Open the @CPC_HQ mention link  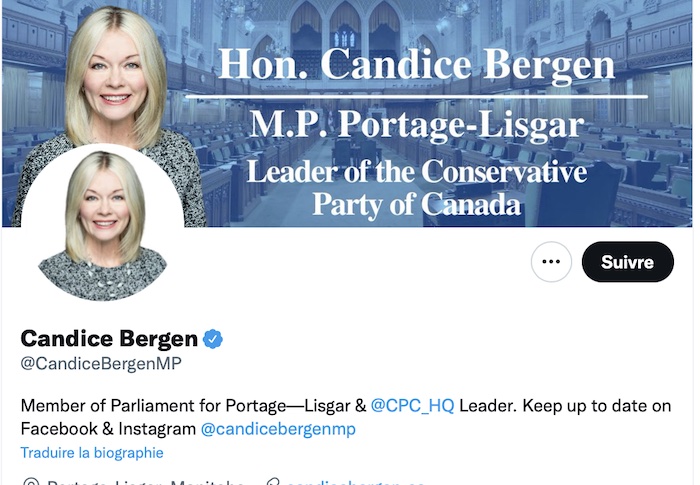412,406
